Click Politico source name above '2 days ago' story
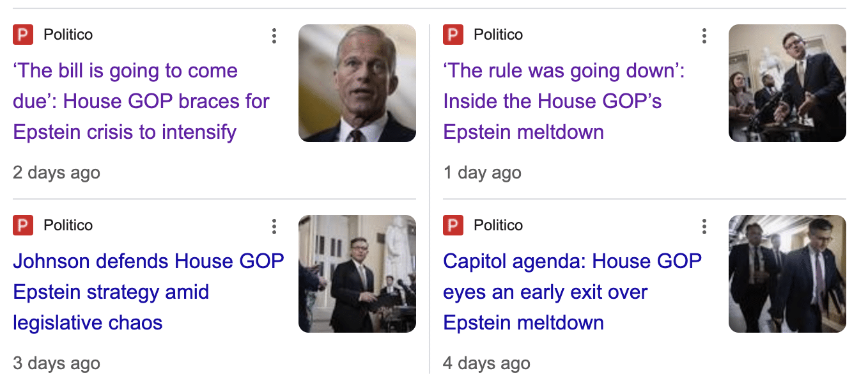 click(x=68, y=35)
